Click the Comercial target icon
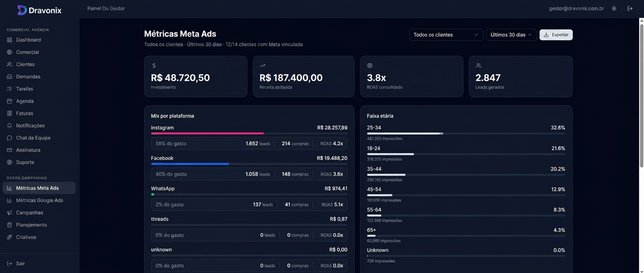Screen dimensions: 644x273 tap(9, 52)
